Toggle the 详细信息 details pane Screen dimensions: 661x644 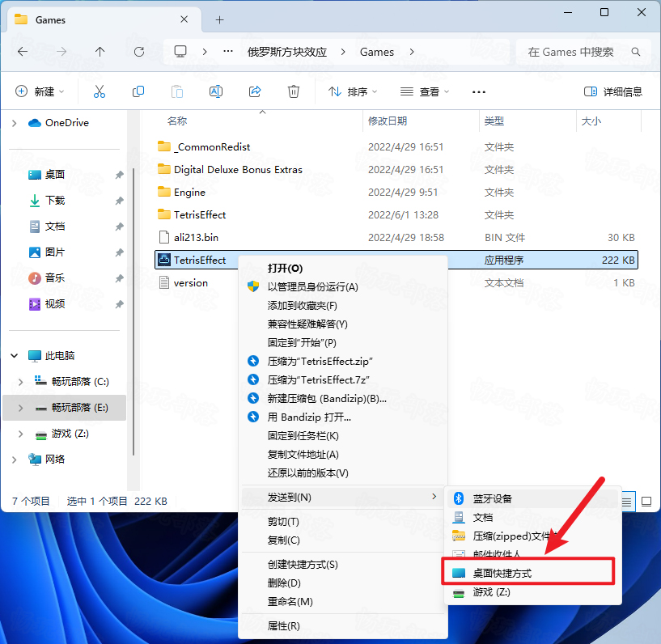[613, 91]
